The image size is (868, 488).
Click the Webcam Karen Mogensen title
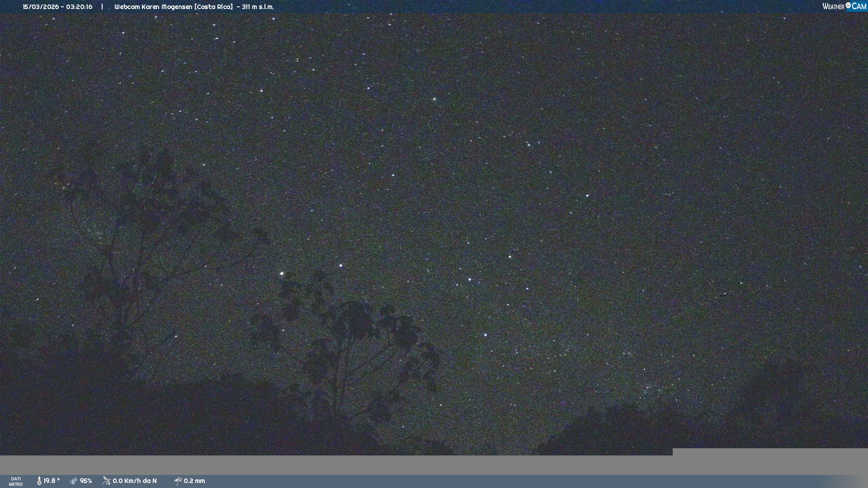(x=153, y=7)
